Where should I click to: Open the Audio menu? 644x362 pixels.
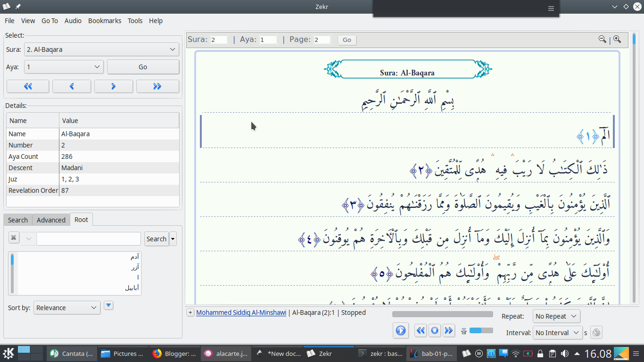coord(73,21)
